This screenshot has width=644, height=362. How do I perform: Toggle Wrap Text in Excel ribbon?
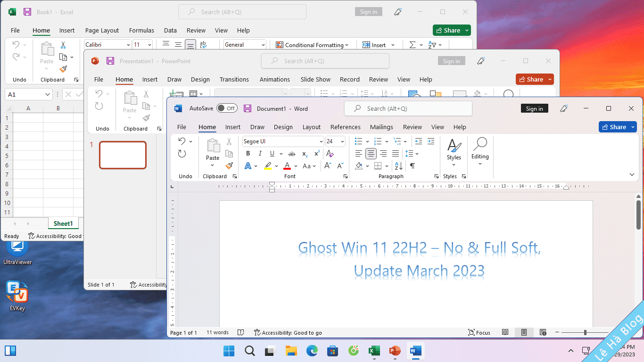(203, 45)
